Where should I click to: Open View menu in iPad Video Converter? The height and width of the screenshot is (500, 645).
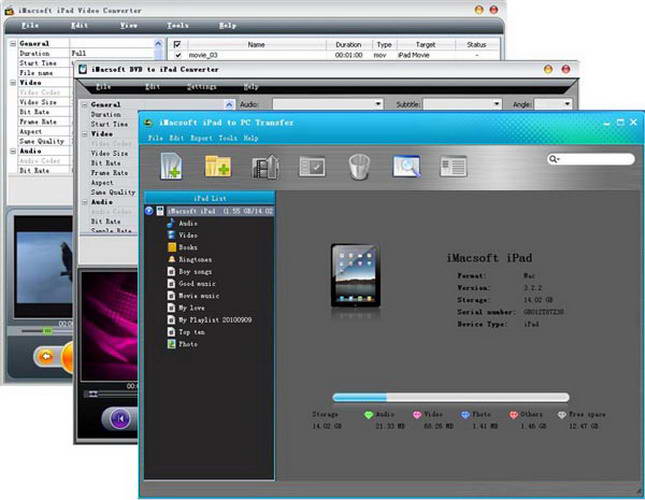coord(129,25)
